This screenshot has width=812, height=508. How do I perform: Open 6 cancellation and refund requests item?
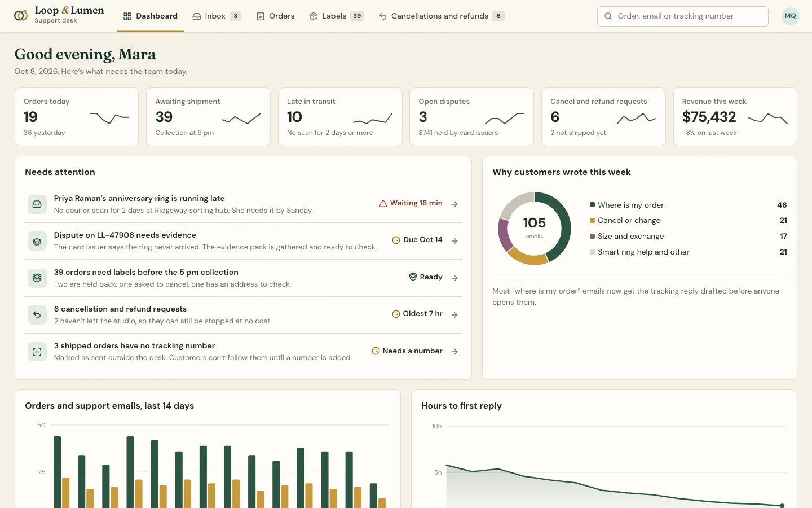point(243,315)
